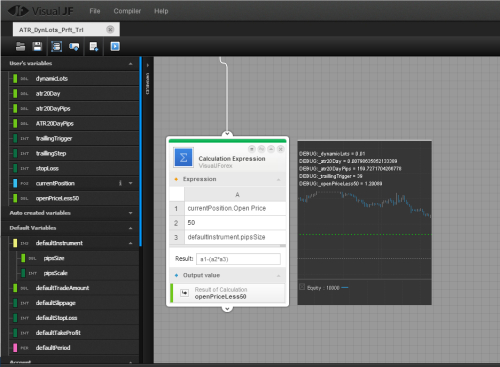Collapse the Default Variables section
Image resolution: width=500 pixels, height=367 pixels.
click(131, 228)
